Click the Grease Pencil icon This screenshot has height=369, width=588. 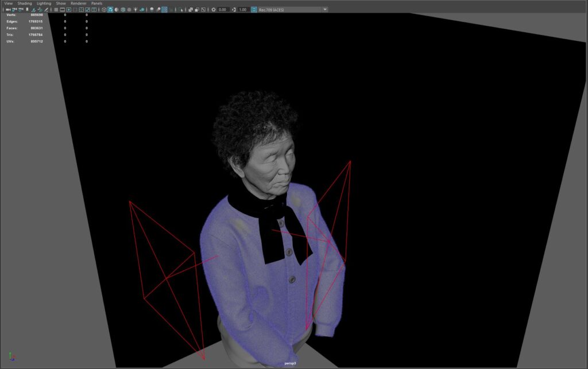click(46, 9)
